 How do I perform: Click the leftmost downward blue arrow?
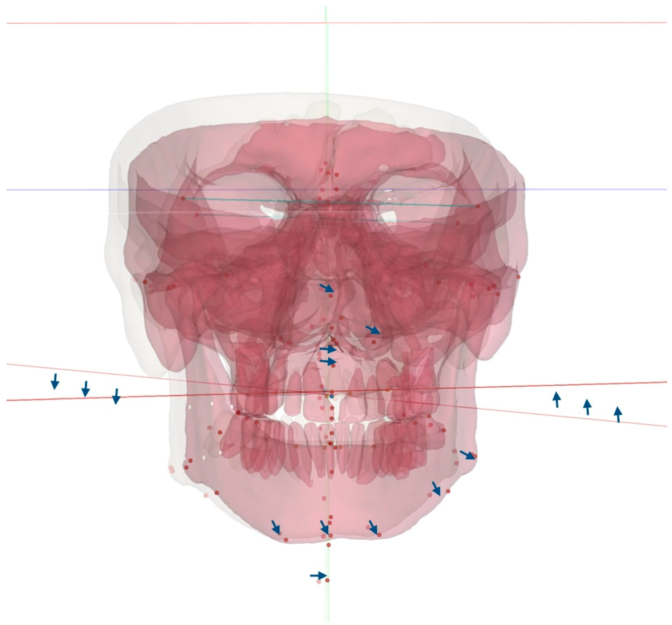pos(55,381)
